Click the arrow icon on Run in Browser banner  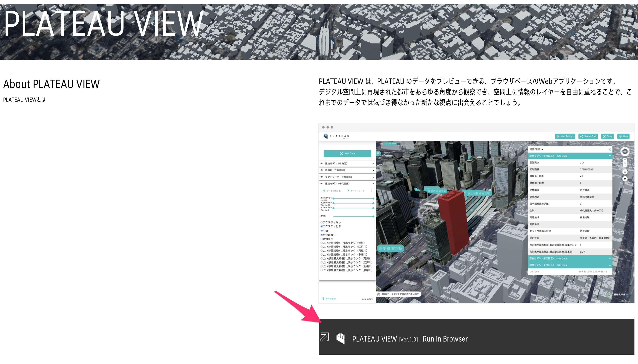325,337
